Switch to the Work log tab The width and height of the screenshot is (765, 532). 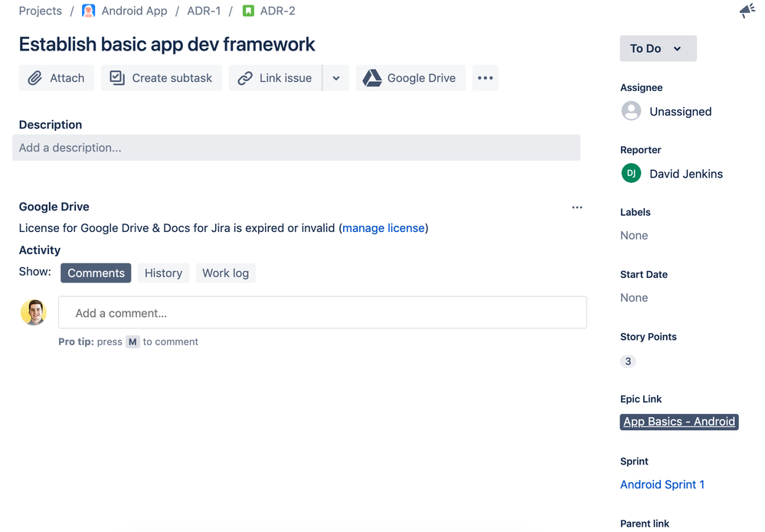click(x=225, y=273)
